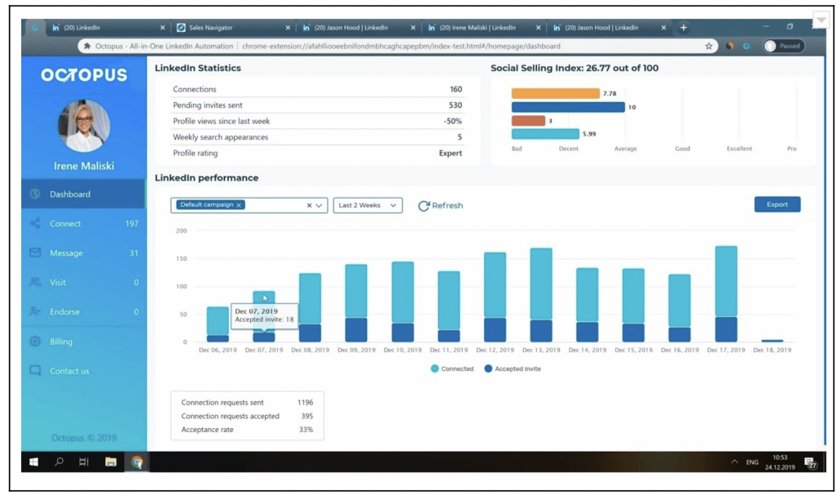Viewport: 837px width, 504px height.
Task: Open the Dashboard sidebar item
Action: tap(83, 194)
